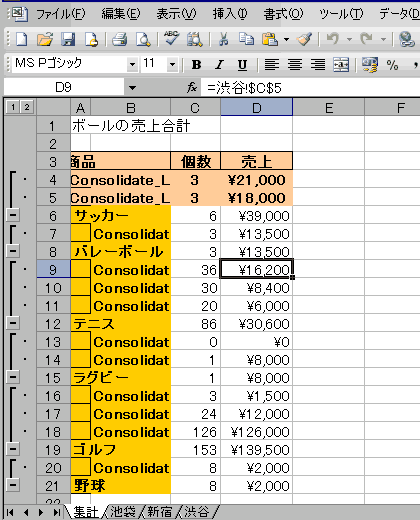Select column D header
The height and width of the screenshot is (520, 420).
click(x=256, y=108)
